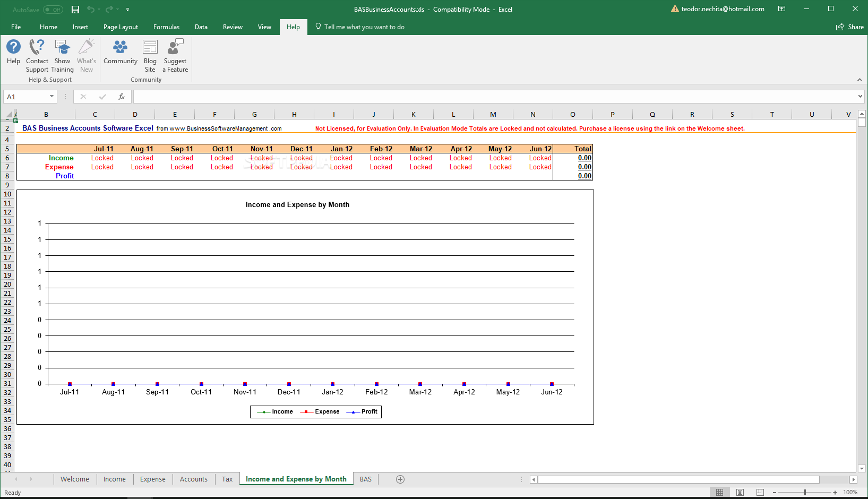Screen dimensions: 868x499
Task: Click the Income legend entry
Action: click(275, 411)
